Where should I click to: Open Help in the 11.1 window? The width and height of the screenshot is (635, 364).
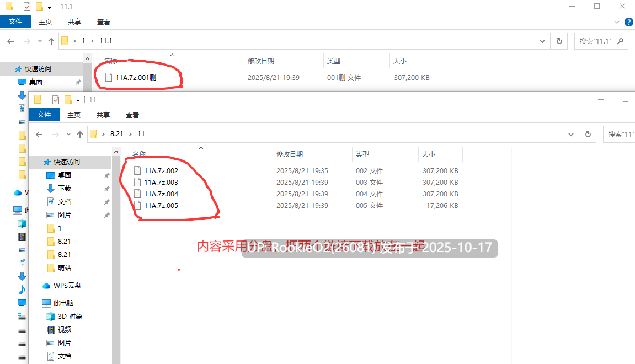coord(629,22)
